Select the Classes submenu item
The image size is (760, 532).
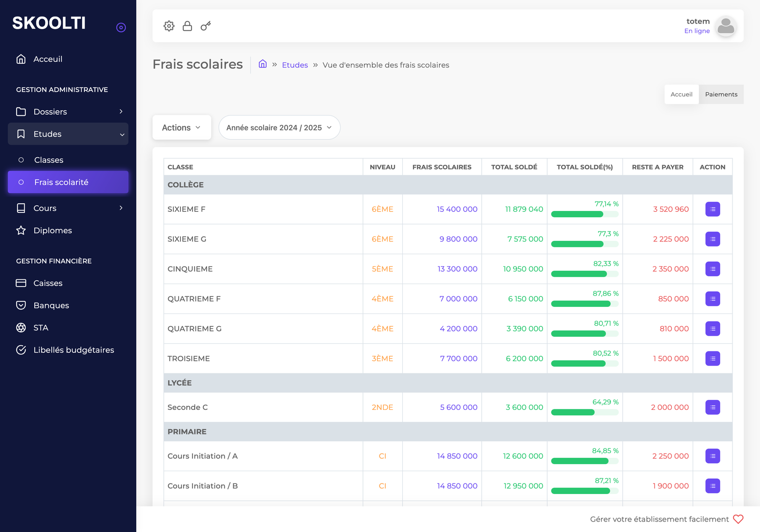(x=48, y=160)
